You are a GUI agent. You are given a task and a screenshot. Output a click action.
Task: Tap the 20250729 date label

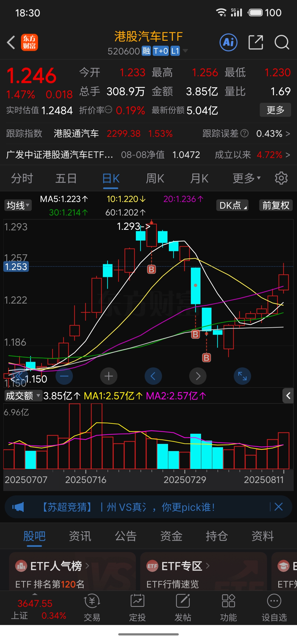[185, 480]
